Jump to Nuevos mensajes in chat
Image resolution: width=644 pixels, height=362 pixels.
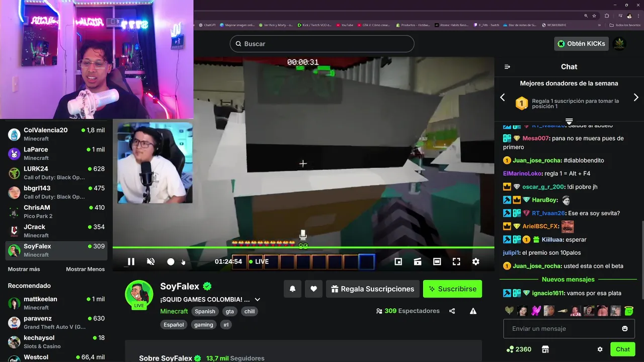click(568, 279)
